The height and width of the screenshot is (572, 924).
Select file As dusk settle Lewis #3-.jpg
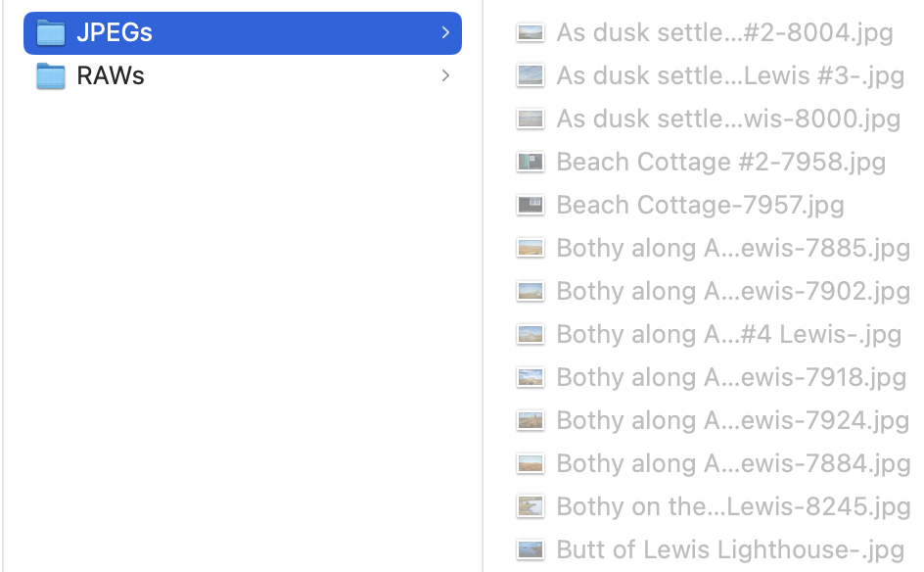729,75
